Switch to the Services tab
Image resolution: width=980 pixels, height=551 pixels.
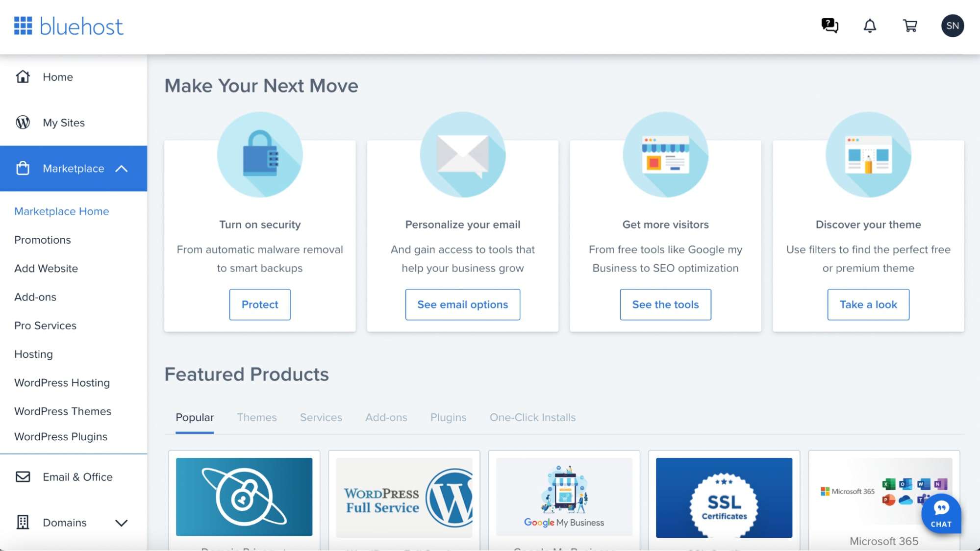[x=321, y=417]
